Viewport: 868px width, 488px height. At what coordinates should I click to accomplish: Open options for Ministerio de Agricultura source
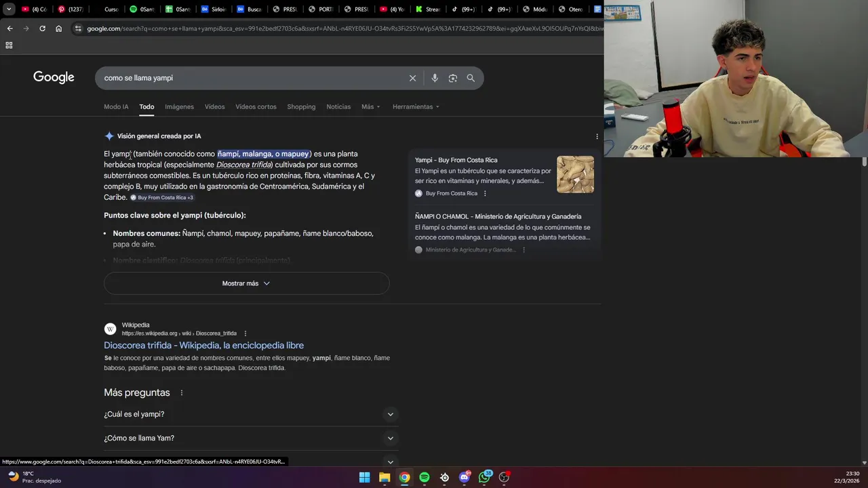coord(524,249)
